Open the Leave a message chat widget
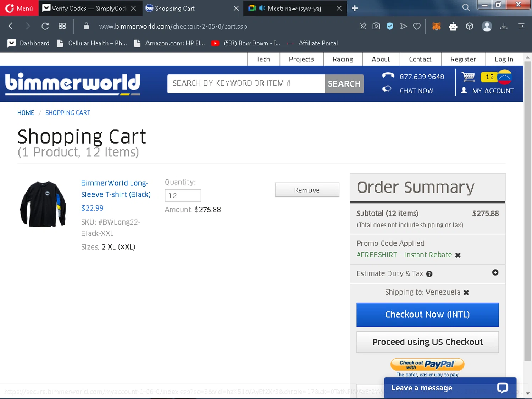532x399 pixels. (450, 388)
